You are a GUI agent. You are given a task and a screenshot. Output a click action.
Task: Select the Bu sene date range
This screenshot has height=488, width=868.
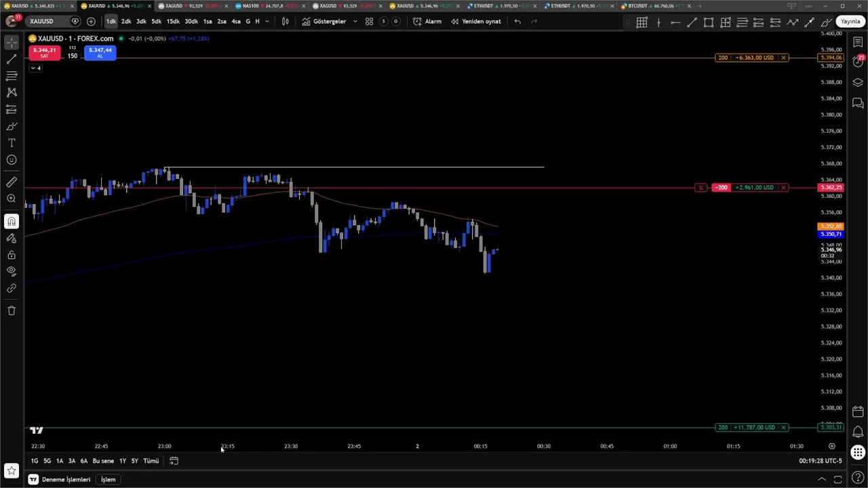click(103, 461)
